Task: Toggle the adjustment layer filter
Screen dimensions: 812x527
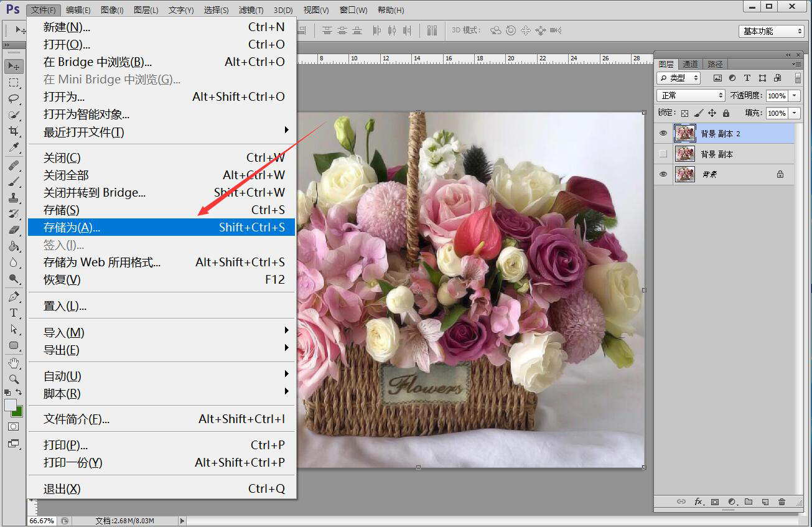Action: (732, 78)
